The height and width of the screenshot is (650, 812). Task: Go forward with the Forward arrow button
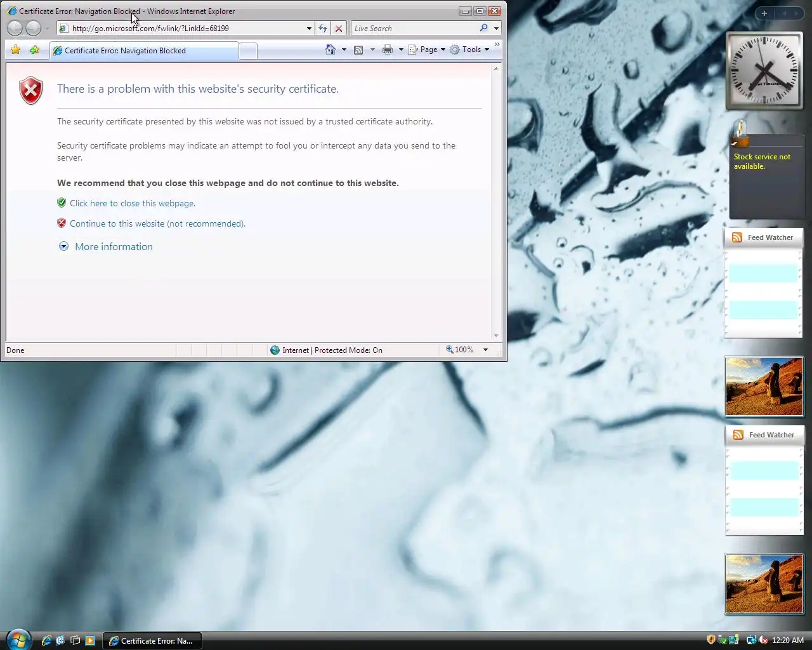(33, 28)
